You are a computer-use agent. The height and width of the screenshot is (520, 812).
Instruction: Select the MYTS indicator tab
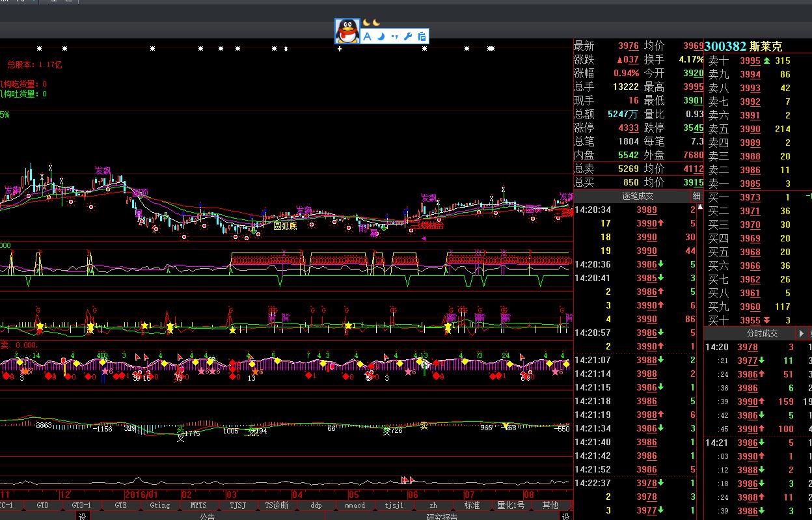(x=198, y=505)
